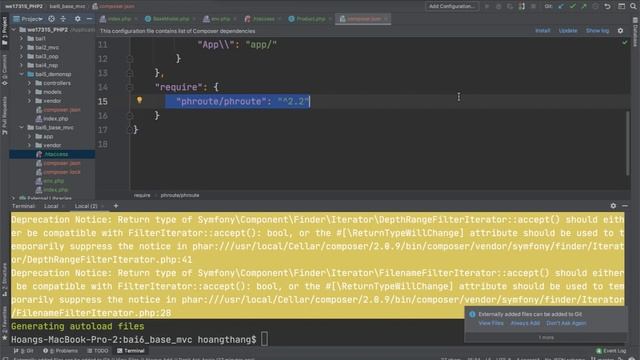This screenshot has height=360, width=640.
Task: Expand the bai4 folder arrow
Action: click(22, 65)
